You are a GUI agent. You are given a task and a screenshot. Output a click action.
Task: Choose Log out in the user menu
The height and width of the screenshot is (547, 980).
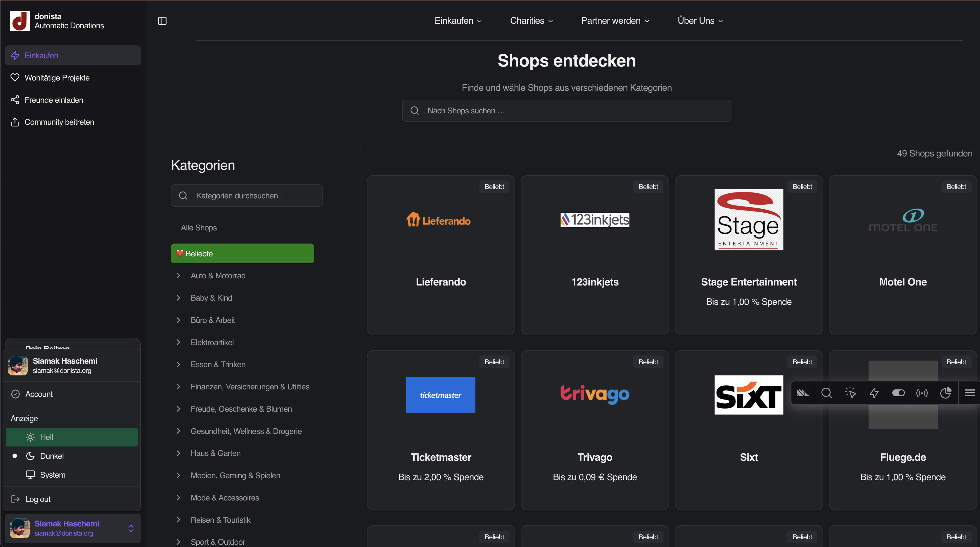[x=71, y=499]
